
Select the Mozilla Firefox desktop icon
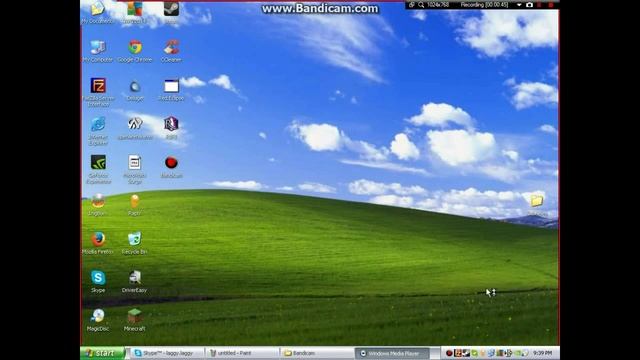[98, 243]
